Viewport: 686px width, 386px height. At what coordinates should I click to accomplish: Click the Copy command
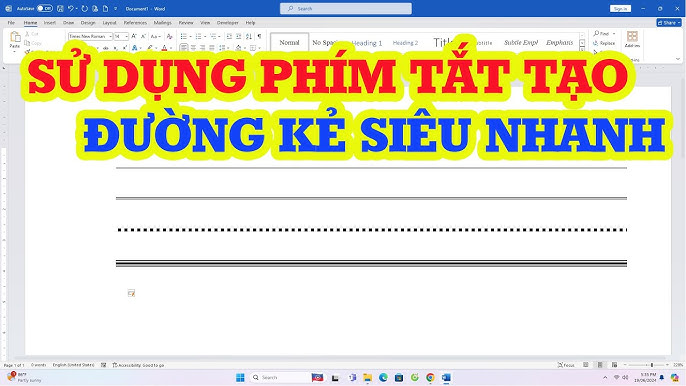click(33, 43)
